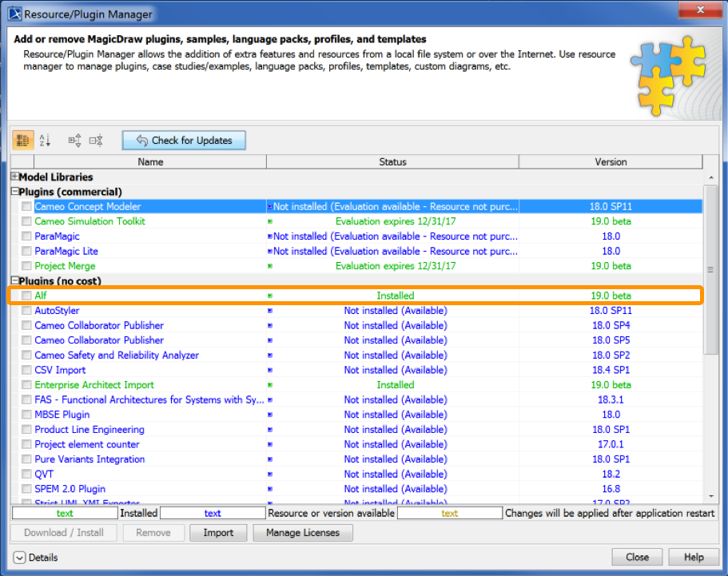Click the alphabetical A-Z sort icon
Image resolution: width=728 pixels, height=576 pixels.
click(45, 141)
